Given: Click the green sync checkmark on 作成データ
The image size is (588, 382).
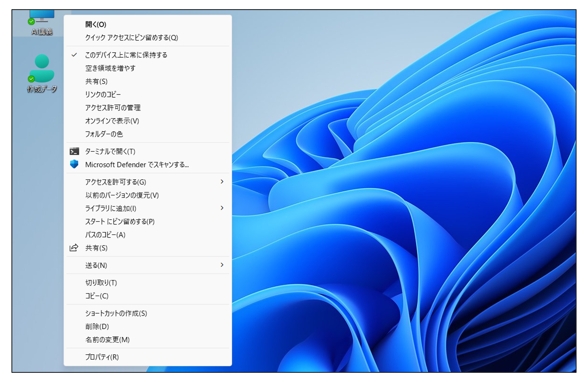Looking at the screenshot, I should (x=31, y=79).
